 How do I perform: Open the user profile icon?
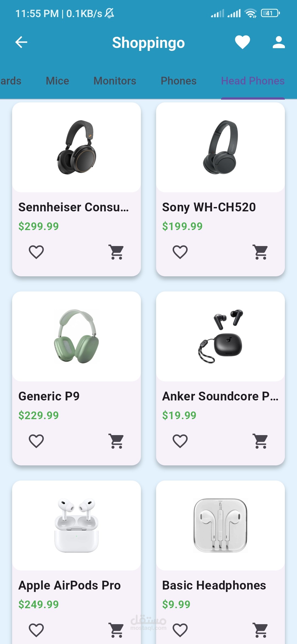279,42
